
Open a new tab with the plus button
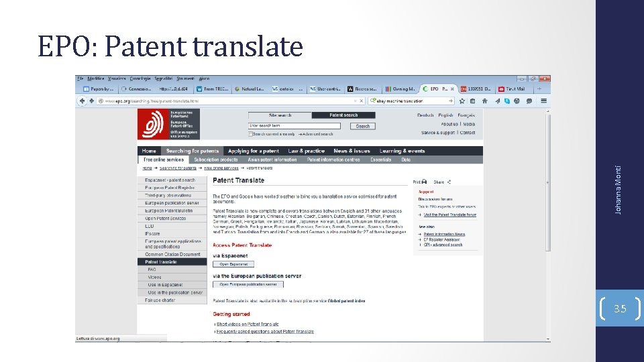pos(539,88)
